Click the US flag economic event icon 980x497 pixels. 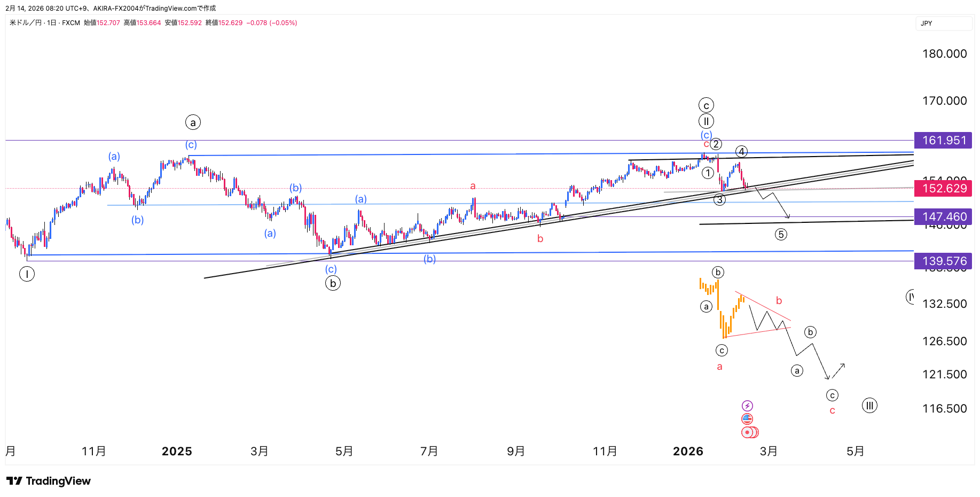(747, 419)
